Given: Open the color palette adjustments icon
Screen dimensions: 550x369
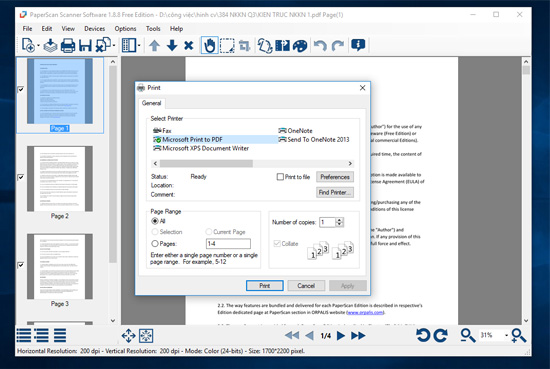Looking at the screenshot, I should click(x=300, y=46).
